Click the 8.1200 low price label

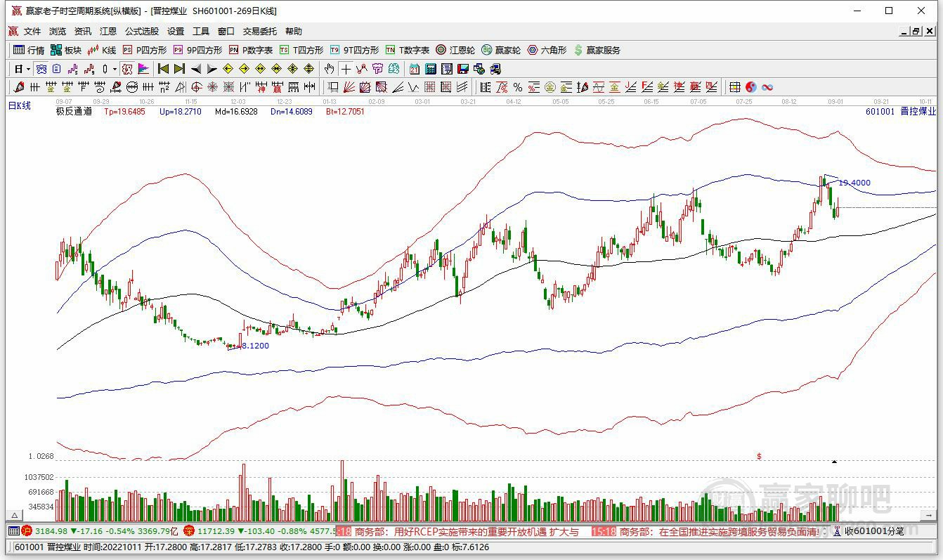coord(254,346)
